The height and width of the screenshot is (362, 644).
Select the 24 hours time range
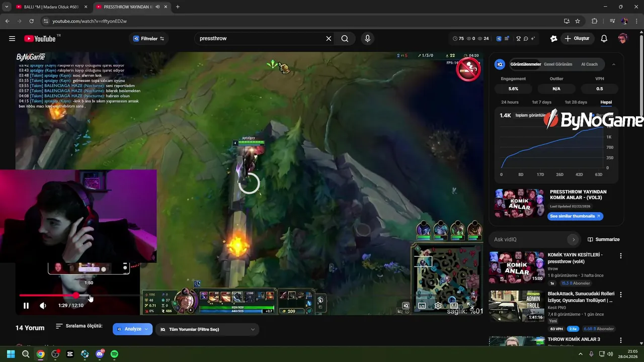pyautogui.click(x=510, y=102)
